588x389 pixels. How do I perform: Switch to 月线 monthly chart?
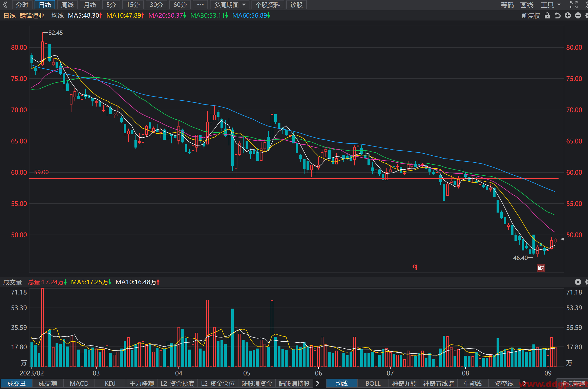coord(90,5)
